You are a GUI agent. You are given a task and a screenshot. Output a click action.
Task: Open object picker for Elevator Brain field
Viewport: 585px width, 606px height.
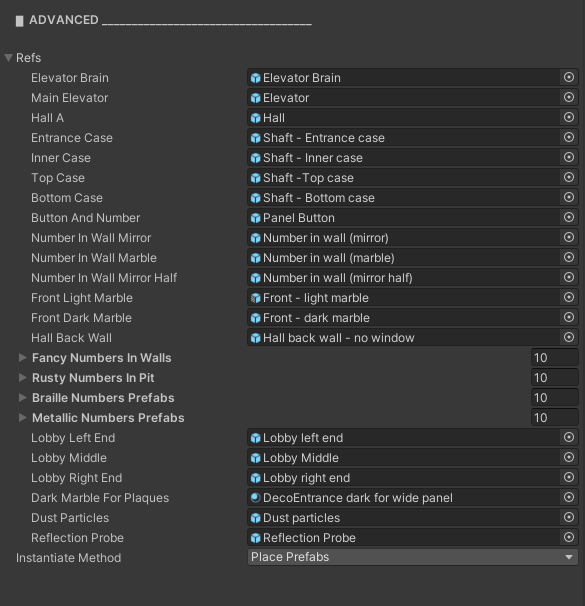[x=568, y=77]
